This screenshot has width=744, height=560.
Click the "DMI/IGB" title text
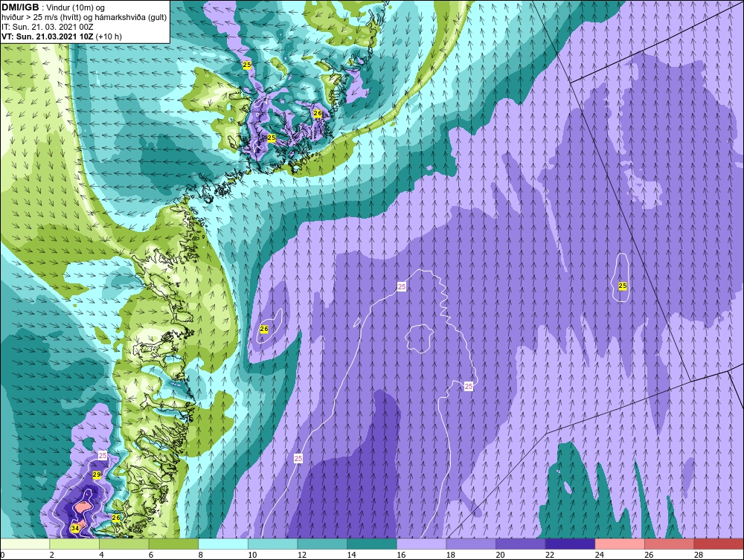20,7
